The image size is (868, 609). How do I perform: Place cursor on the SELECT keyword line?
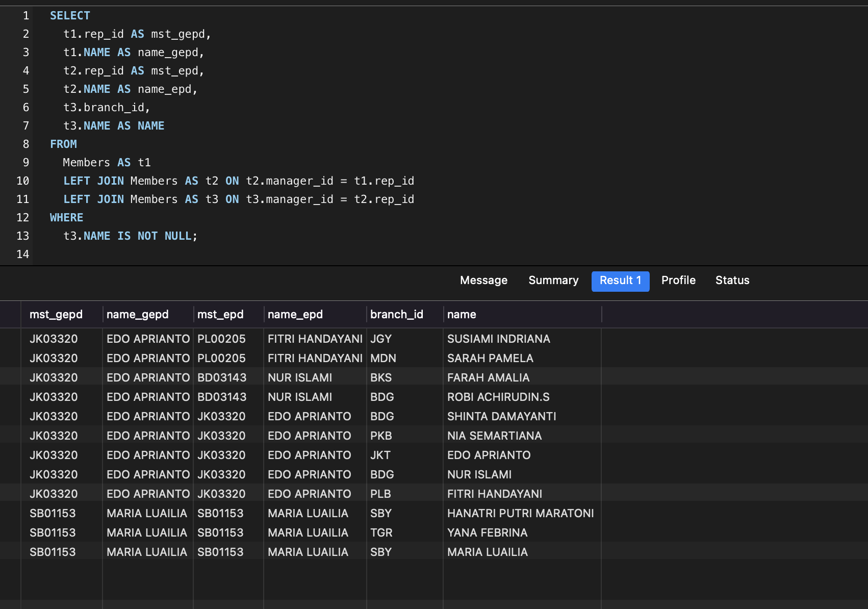click(x=70, y=16)
